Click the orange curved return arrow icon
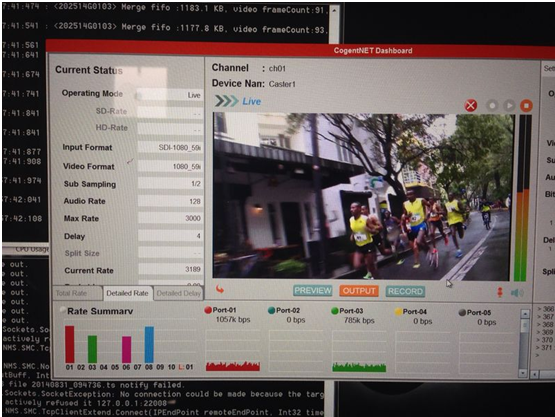 (x=220, y=290)
